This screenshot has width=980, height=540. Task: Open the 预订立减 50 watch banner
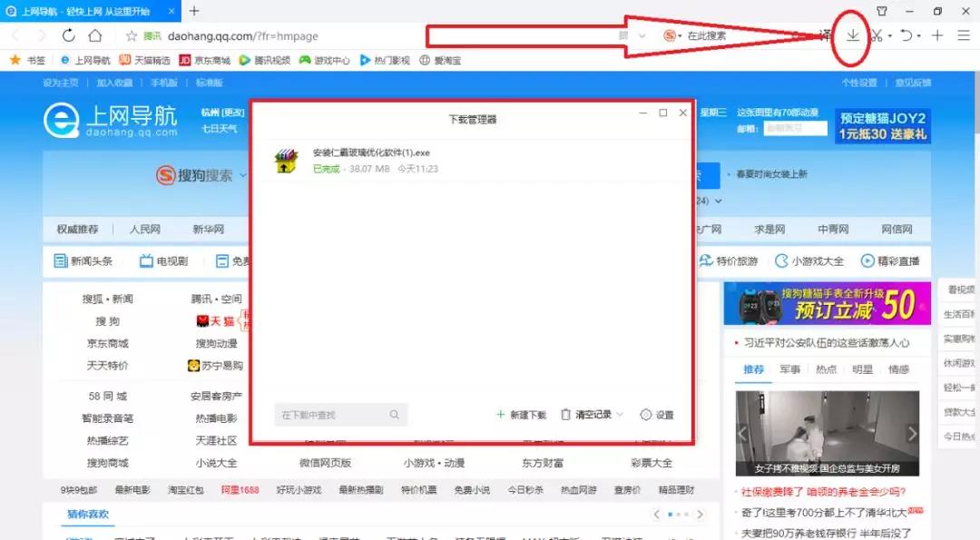pos(828,304)
